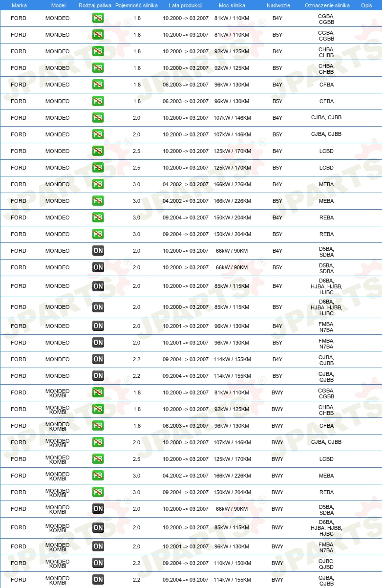The height and width of the screenshot is (588, 382).
Task: Click the Marka column header
Action: 19,5
